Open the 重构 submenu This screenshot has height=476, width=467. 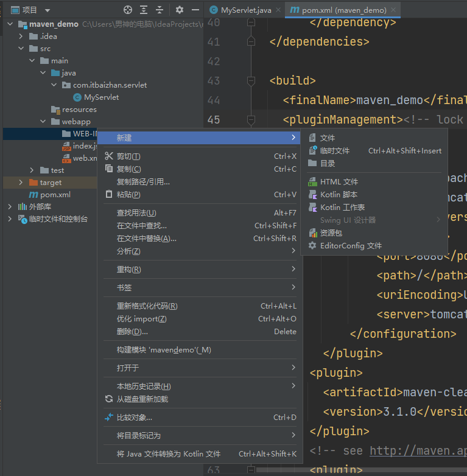(200, 269)
